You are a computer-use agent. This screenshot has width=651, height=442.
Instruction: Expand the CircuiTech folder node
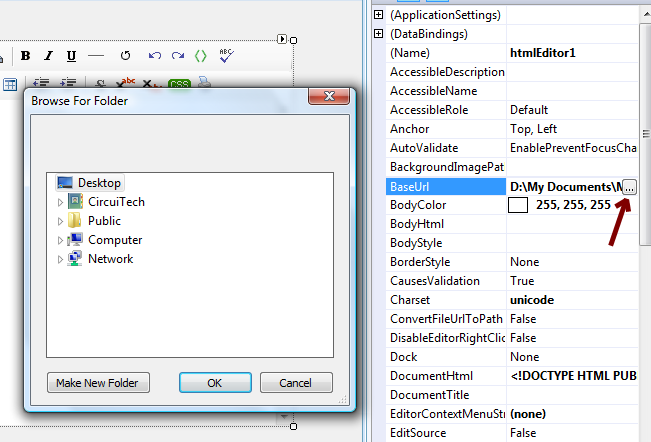pyautogui.click(x=60, y=202)
